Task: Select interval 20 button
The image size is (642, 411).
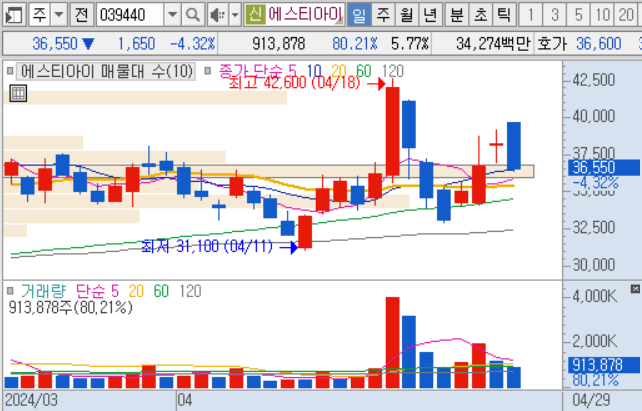Action: point(626,15)
